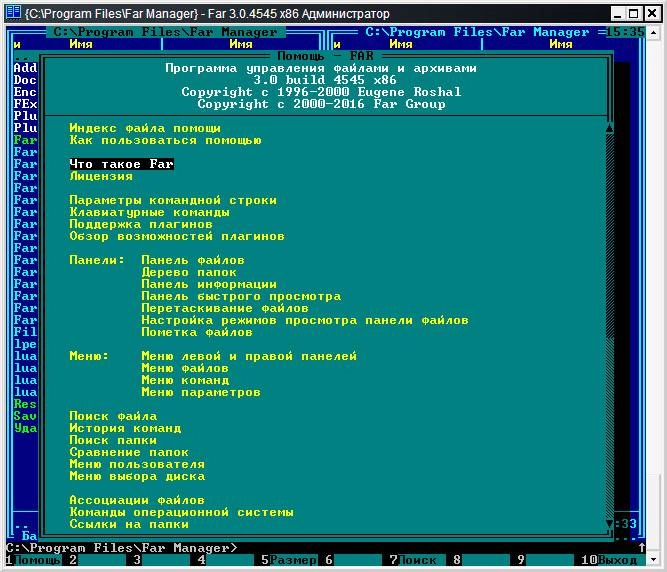Open "Поиск папки" help topic

click(x=113, y=440)
